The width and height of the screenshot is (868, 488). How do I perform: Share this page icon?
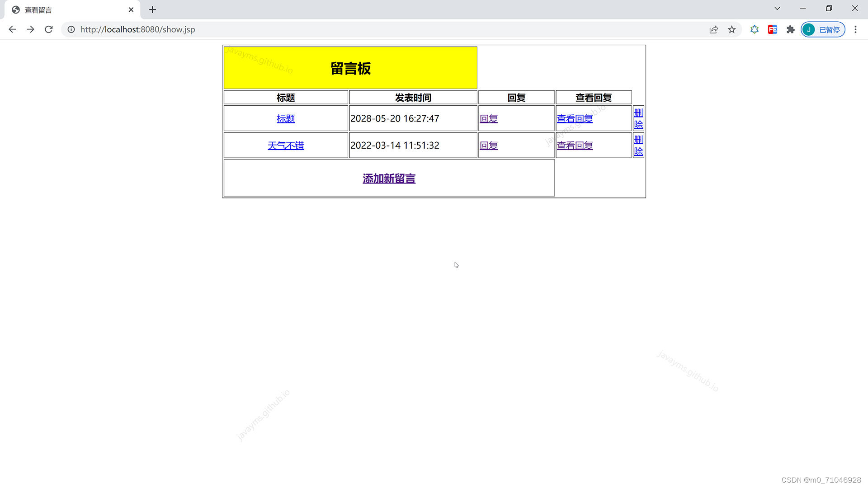coord(714,29)
